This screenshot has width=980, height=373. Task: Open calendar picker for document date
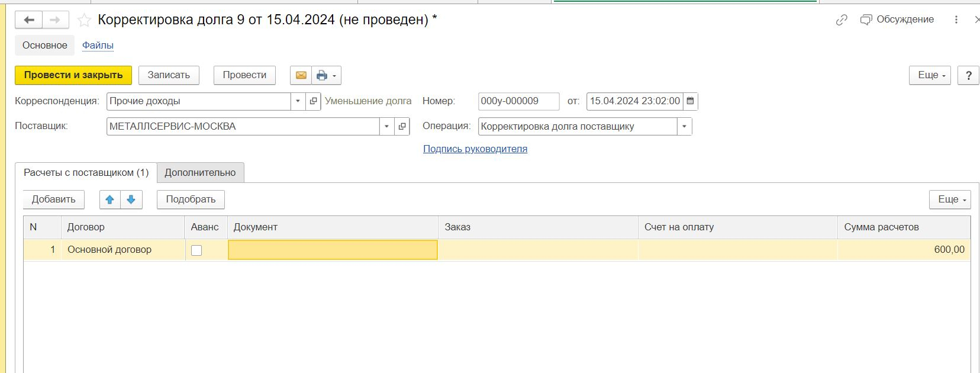point(690,101)
